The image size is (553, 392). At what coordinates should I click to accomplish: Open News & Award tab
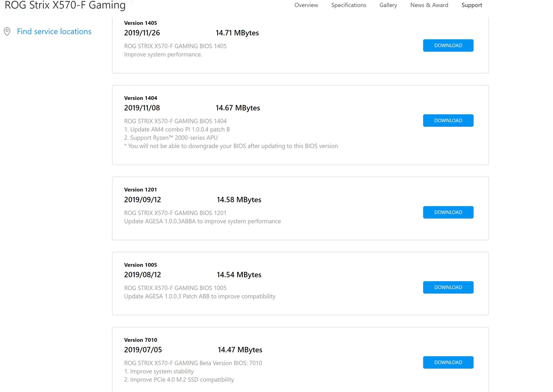tap(429, 5)
